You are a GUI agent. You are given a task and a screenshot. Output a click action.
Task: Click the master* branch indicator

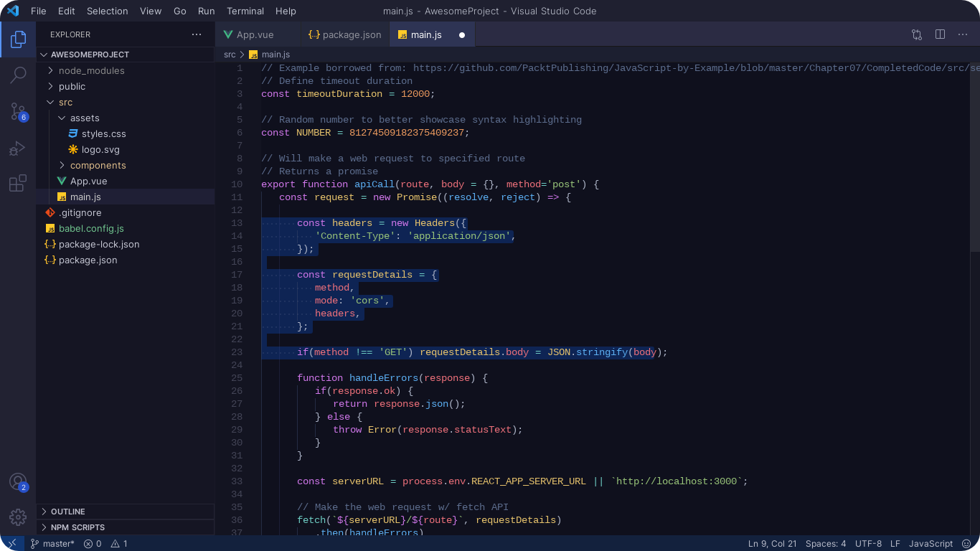click(52, 544)
